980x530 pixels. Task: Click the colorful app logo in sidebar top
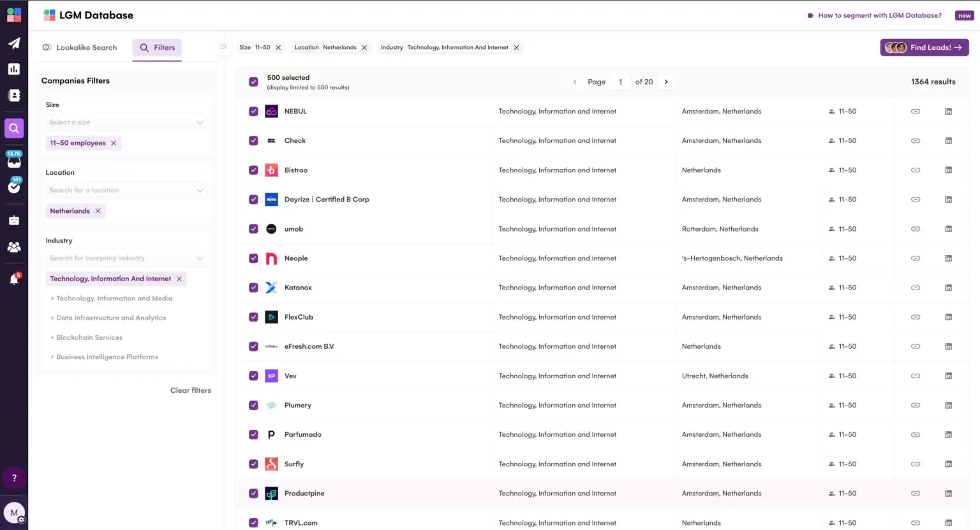point(14,14)
